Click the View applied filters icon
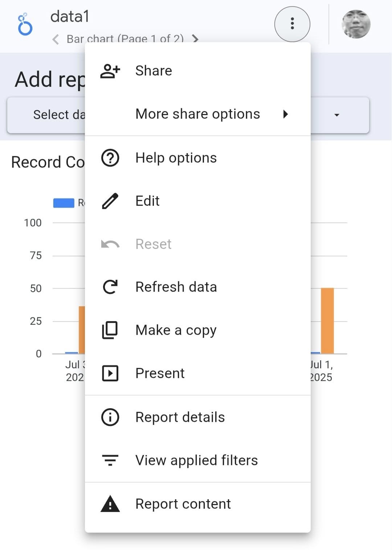Viewport: 392px width, 550px height. [110, 460]
